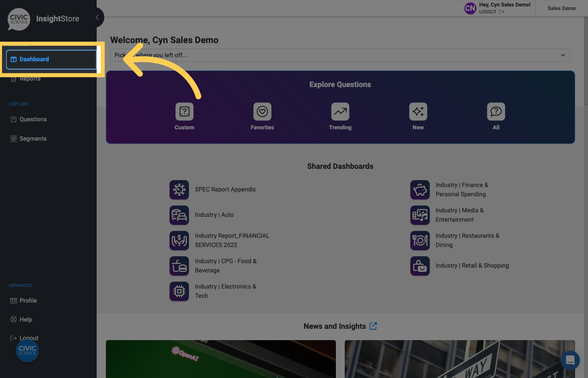The height and width of the screenshot is (378, 588).
Task: Open Segments in the sidebar
Action: [x=33, y=139]
